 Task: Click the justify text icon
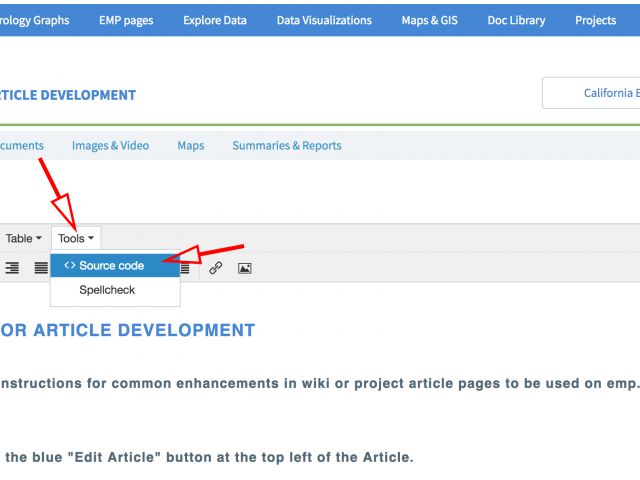41,268
